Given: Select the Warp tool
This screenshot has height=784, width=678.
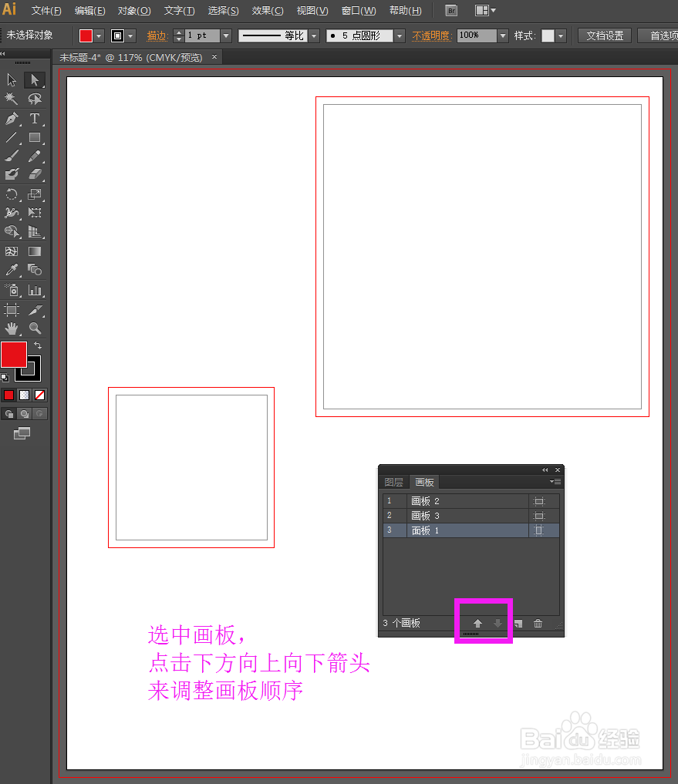Looking at the screenshot, I should pyautogui.click(x=12, y=213).
